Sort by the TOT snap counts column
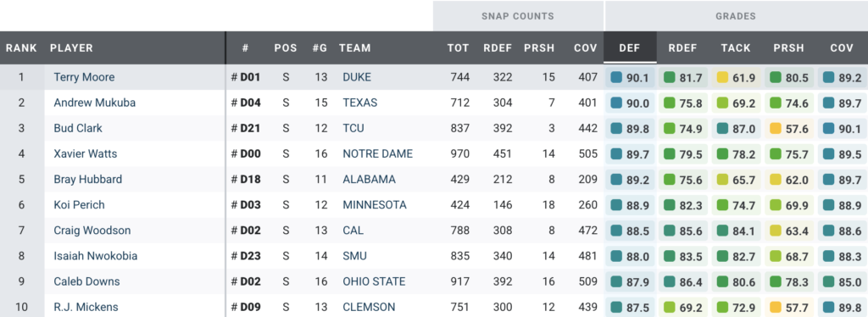This screenshot has height=317, width=868. [459, 47]
